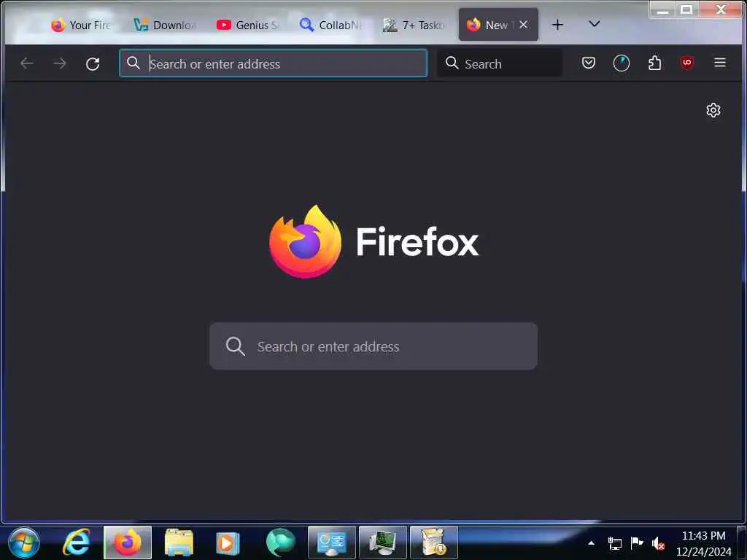Click the toolbar Search box
Viewport: 747px width, 560px height.
499,63
